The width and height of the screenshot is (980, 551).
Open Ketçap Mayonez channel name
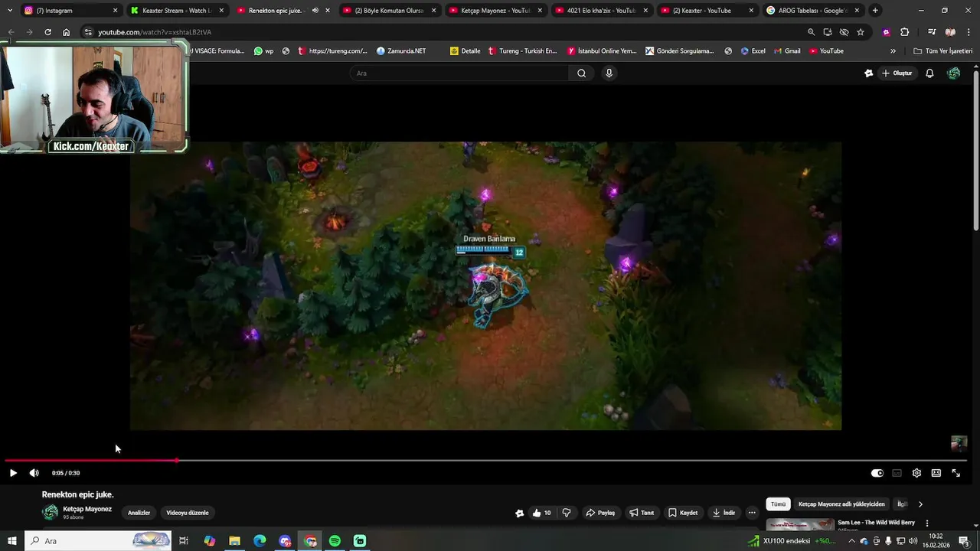tap(87, 509)
